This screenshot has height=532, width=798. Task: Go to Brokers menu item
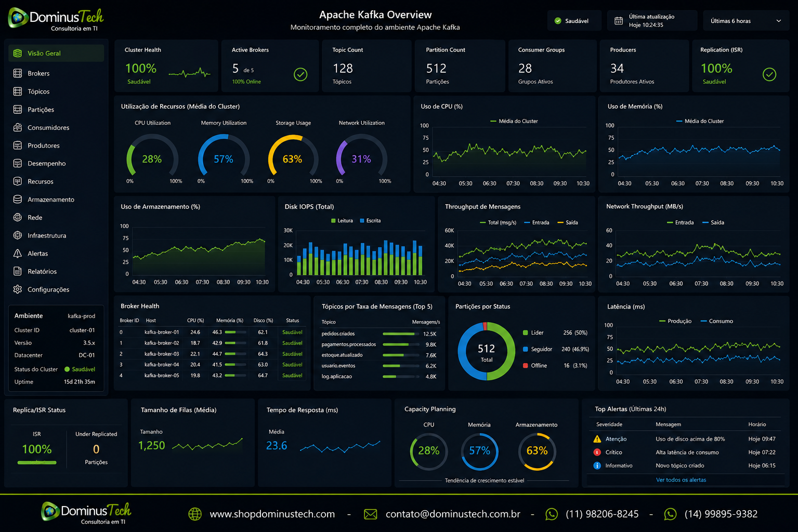click(56, 73)
